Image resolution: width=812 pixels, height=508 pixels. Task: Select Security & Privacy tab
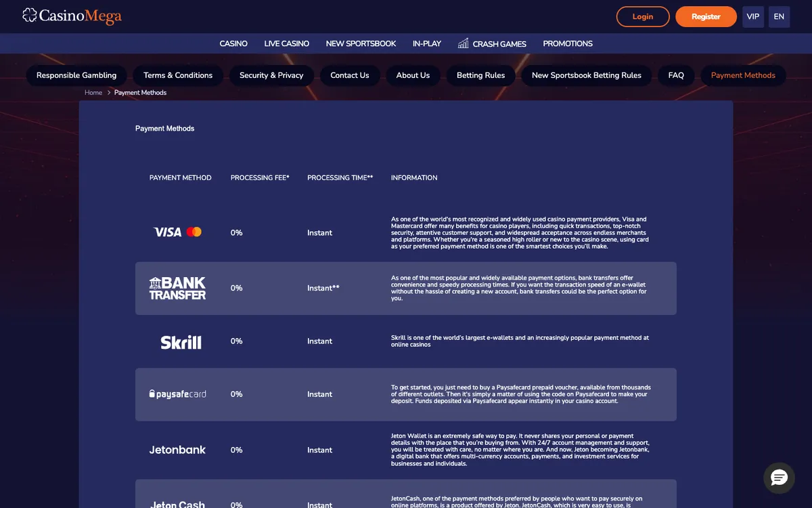point(271,75)
